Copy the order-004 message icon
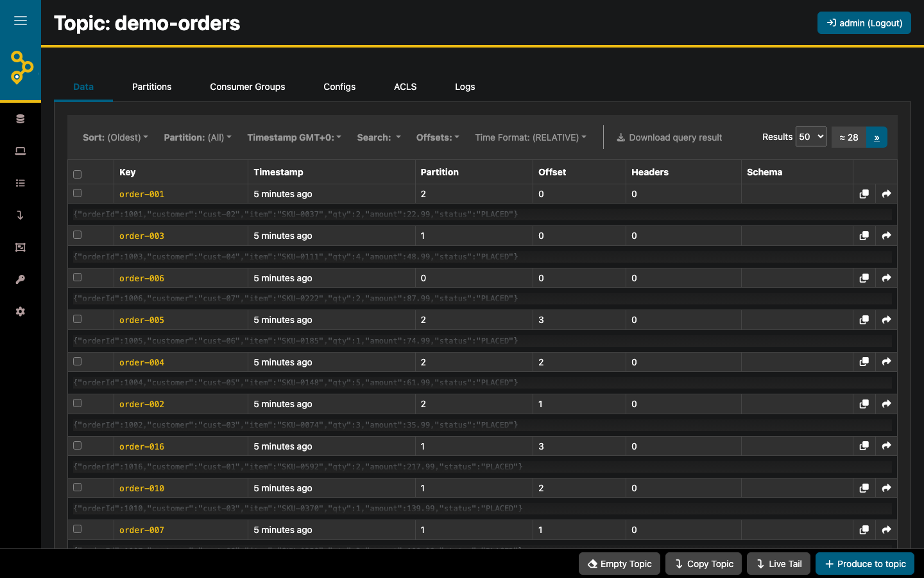Image resolution: width=924 pixels, height=578 pixels. click(x=864, y=362)
